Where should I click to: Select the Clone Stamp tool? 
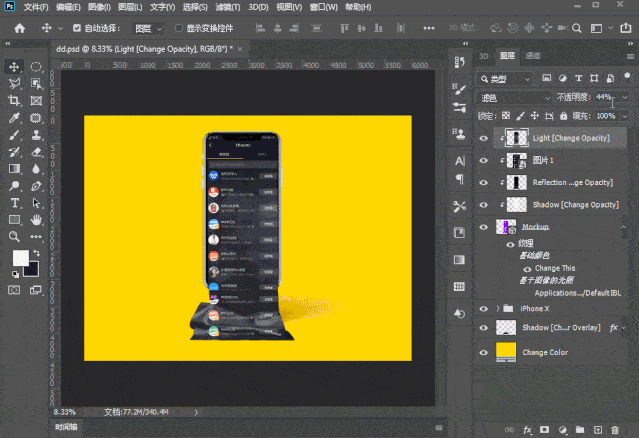pos(36,135)
